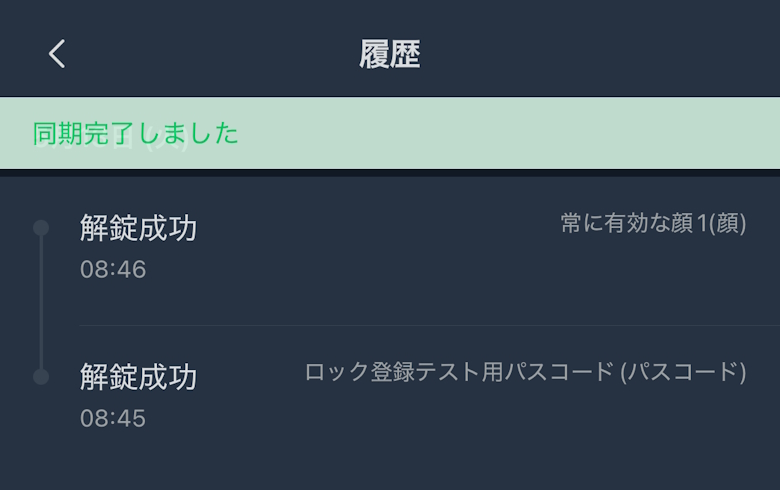Viewport: 780px width, 490px height.
Task: Tap the (パスコード) suffix on the second entry
Action: [x=683, y=373]
